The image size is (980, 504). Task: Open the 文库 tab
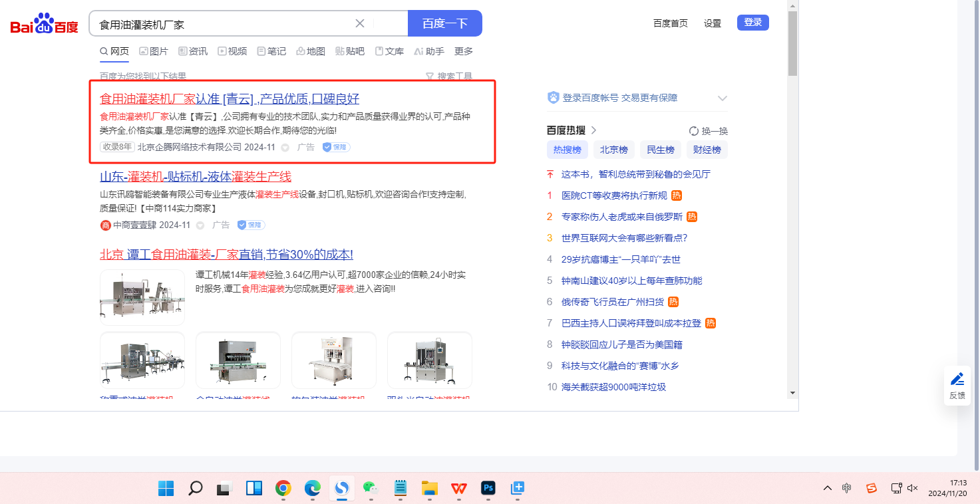pos(389,51)
